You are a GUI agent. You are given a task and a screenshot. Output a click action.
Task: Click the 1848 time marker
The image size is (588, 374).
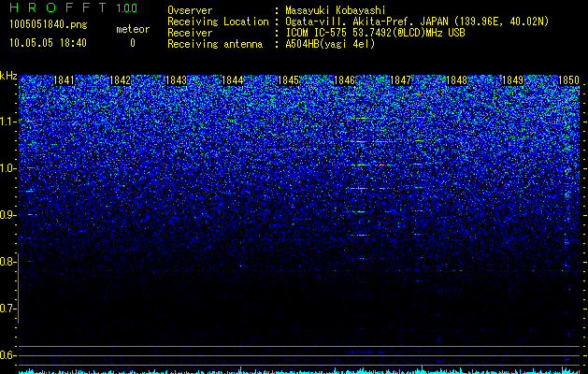click(x=456, y=79)
